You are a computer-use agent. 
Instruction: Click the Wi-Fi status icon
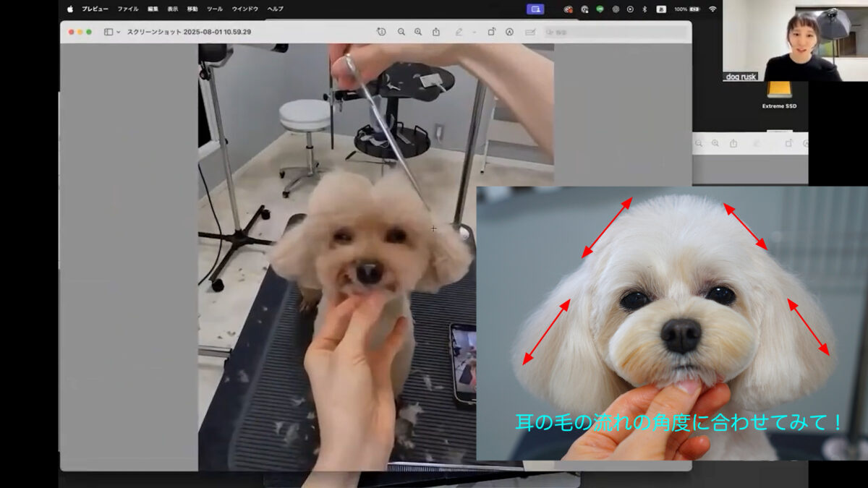tap(712, 9)
